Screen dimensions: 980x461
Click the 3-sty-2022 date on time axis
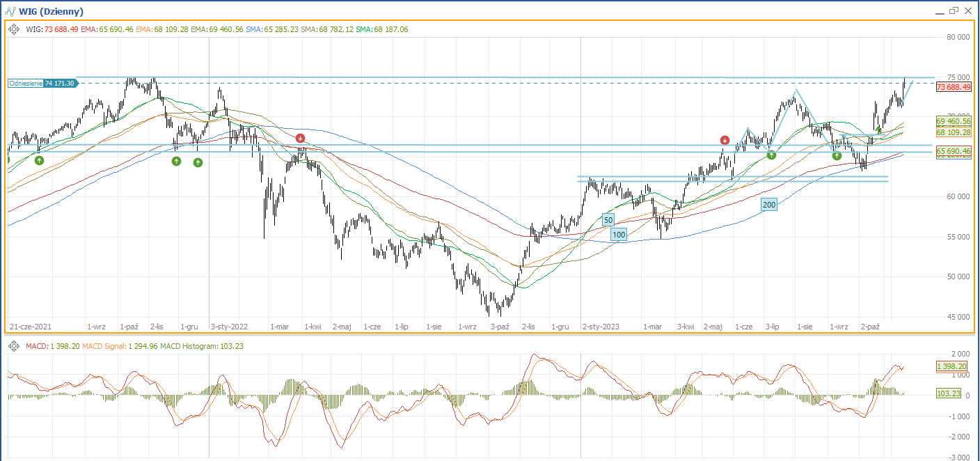(x=229, y=326)
